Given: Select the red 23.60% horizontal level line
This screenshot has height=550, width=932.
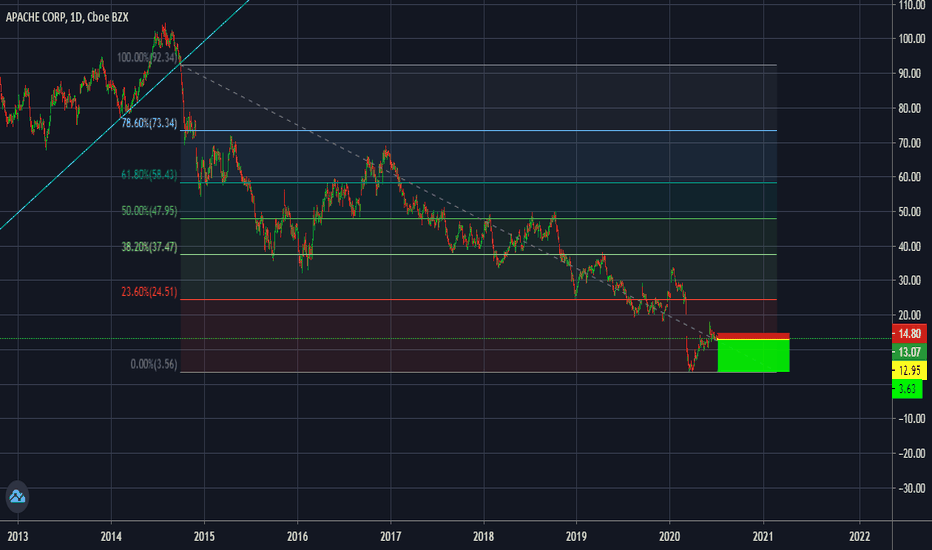Looking at the screenshot, I should pos(478,300).
